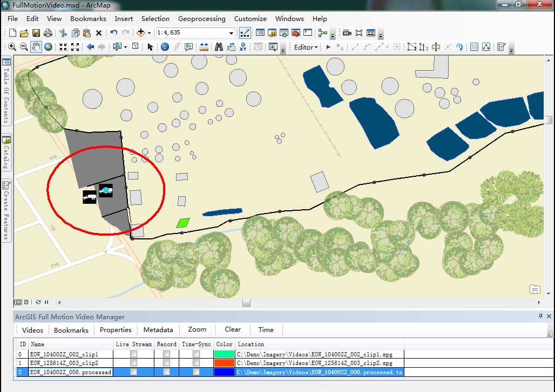Click green color swatch for clip1
Image resolution: width=555 pixels, height=392 pixels.
225,354
